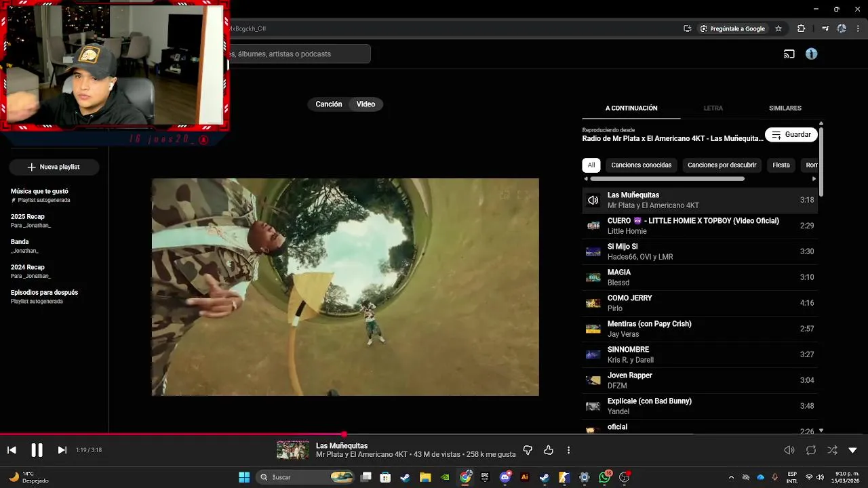The height and width of the screenshot is (488, 868).
Task: Select the Fiesta filter chip
Action: click(781, 165)
